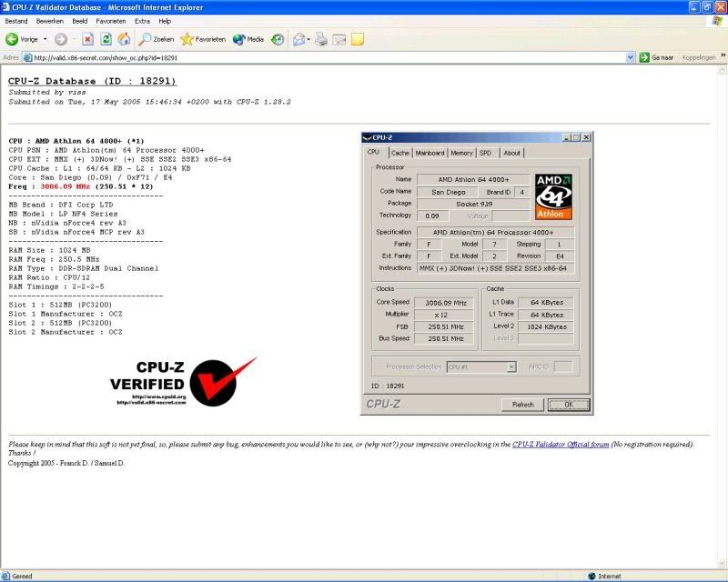Click the Code Name San Diego field

(x=448, y=192)
